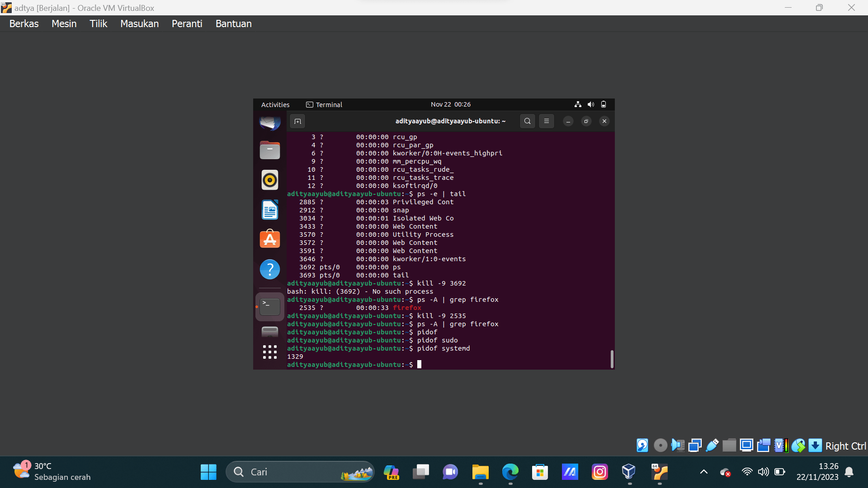Click VirtualBox hard disk activity icon

(x=642, y=446)
